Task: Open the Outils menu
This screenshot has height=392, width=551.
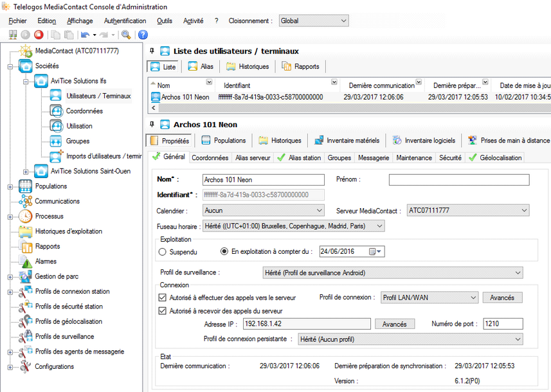Action: [165, 21]
